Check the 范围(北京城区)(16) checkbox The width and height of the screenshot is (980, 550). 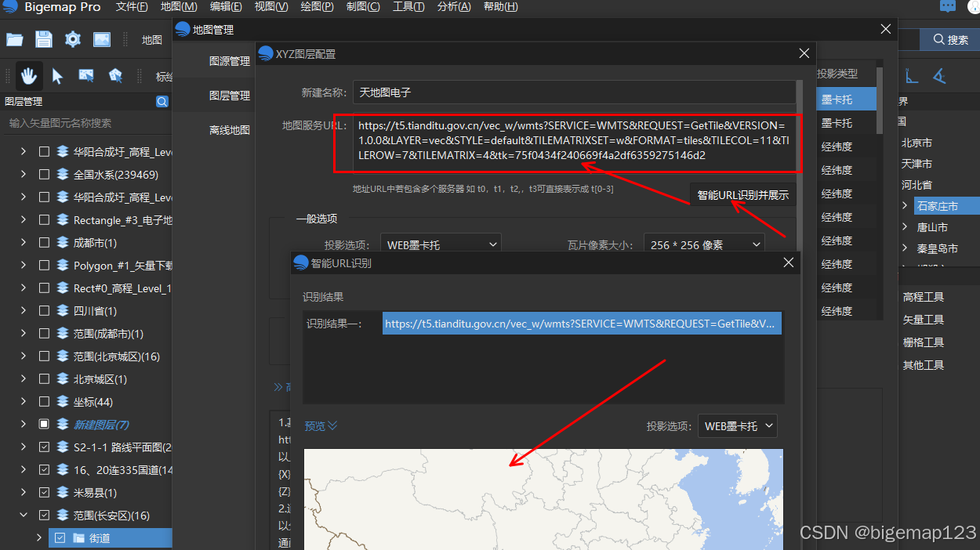point(44,356)
